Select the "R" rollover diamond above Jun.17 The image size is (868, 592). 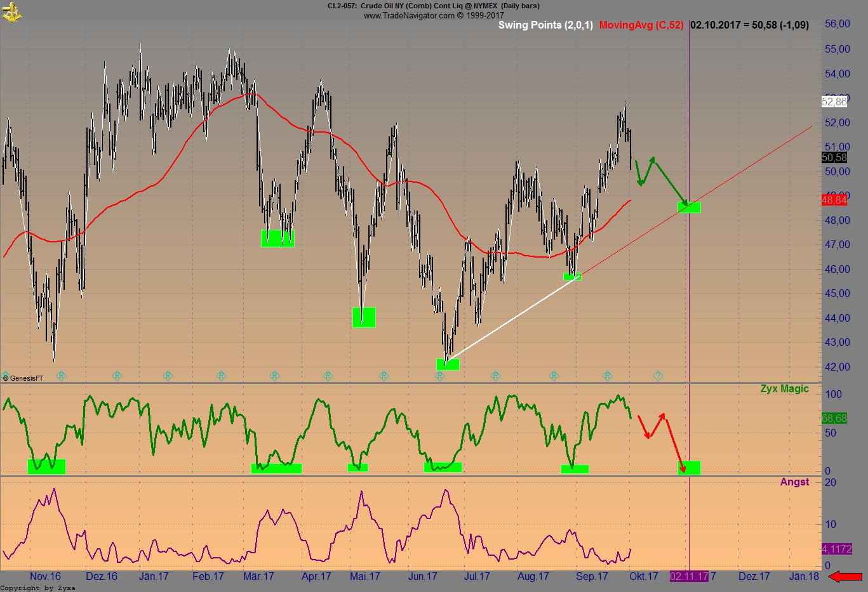click(439, 376)
